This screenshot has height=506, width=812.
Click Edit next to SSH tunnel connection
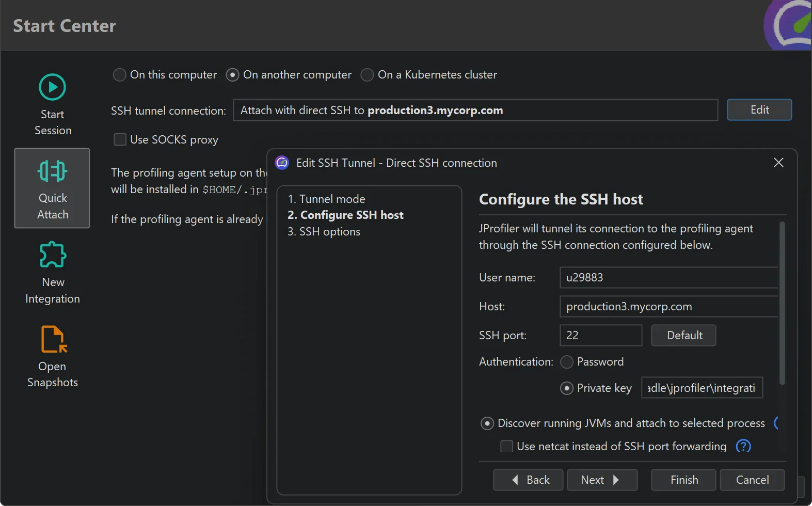(759, 110)
